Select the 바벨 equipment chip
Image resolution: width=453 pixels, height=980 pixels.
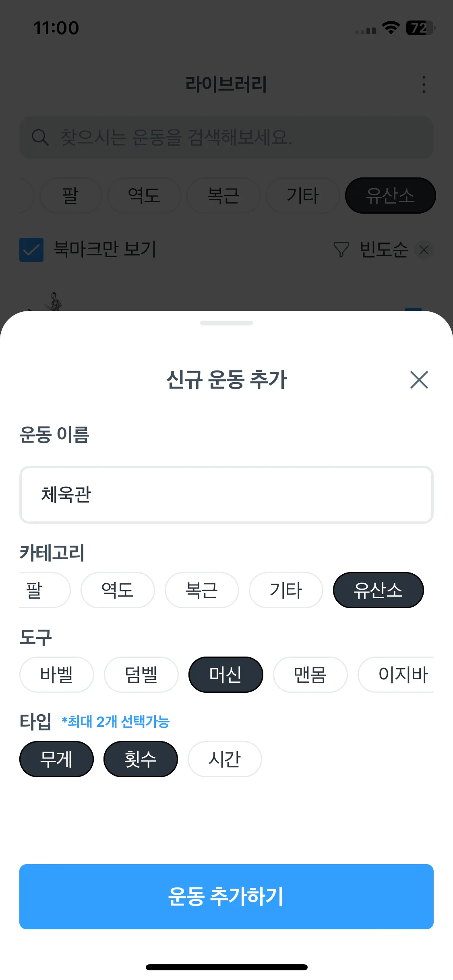click(56, 675)
